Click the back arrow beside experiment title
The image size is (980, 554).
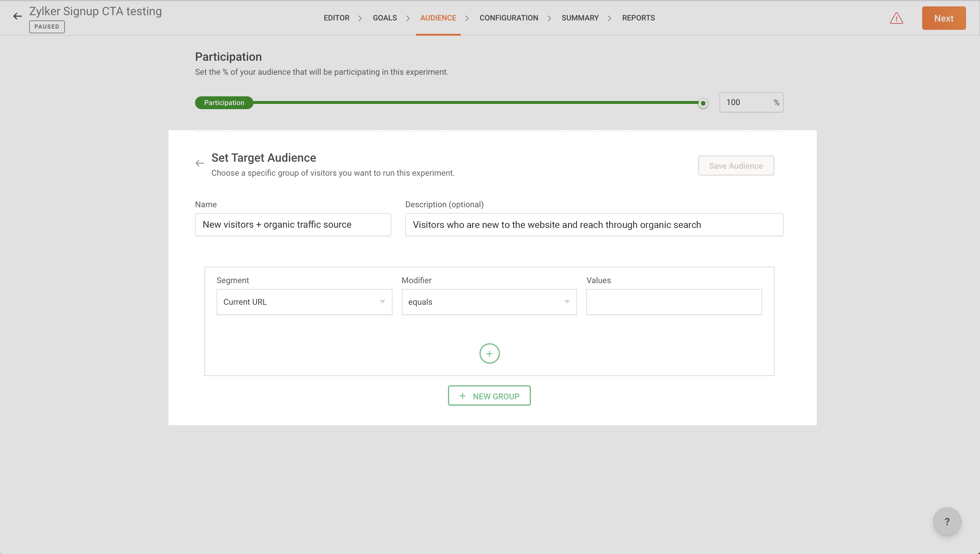click(17, 16)
